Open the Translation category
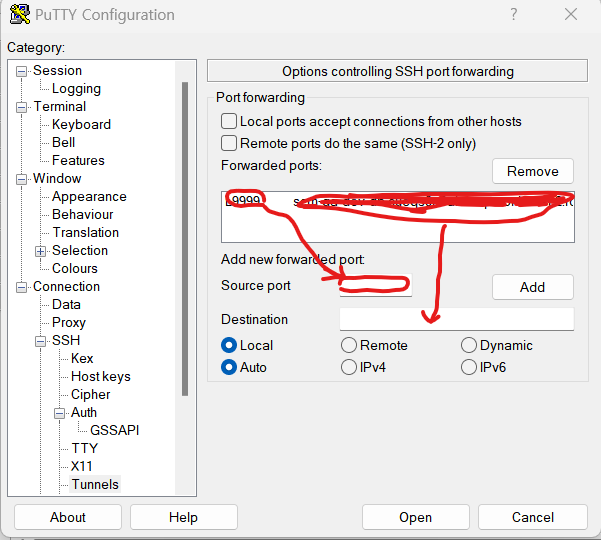 point(85,232)
